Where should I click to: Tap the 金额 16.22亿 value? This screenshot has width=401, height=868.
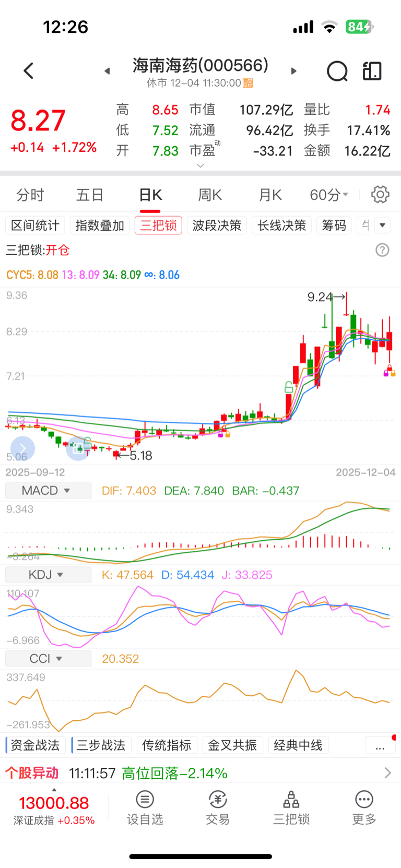coord(347,151)
